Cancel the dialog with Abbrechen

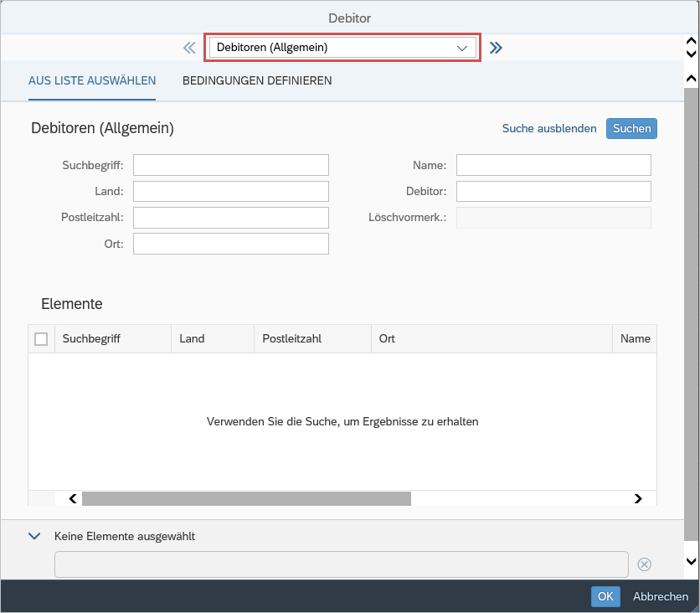tap(661, 596)
